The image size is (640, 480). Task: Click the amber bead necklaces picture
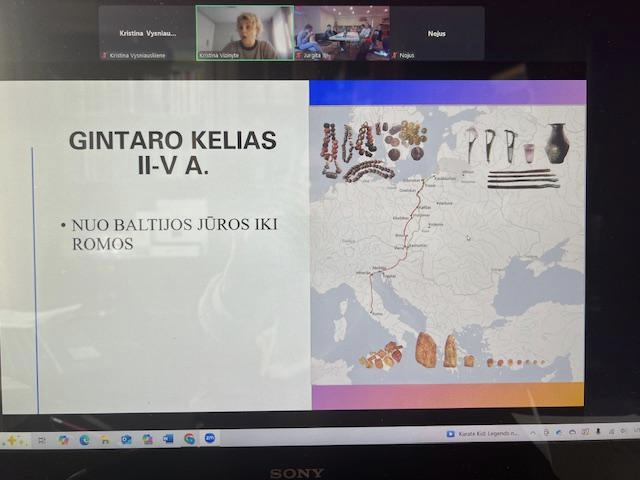coord(372,150)
